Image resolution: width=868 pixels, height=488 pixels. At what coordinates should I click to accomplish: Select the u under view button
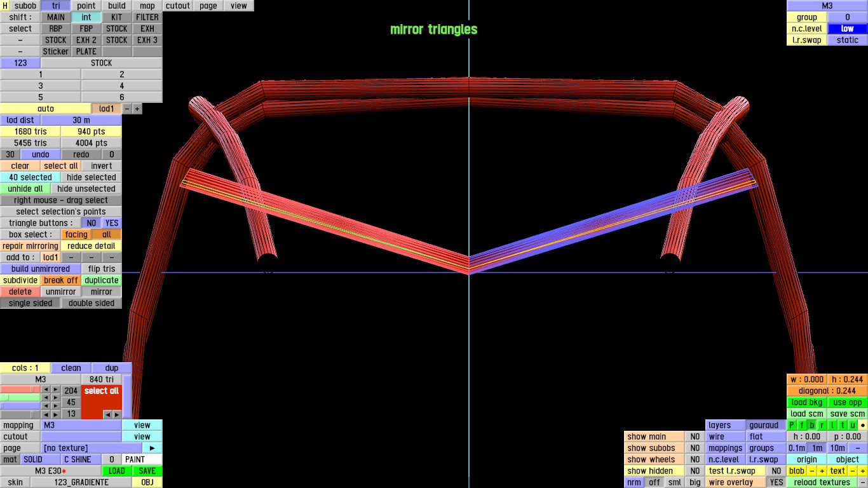click(853, 425)
